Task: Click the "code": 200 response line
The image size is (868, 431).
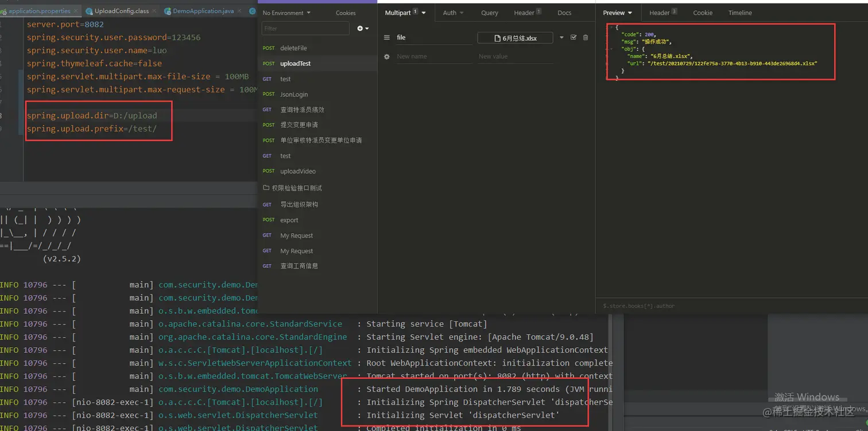Action: tap(638, 34)
